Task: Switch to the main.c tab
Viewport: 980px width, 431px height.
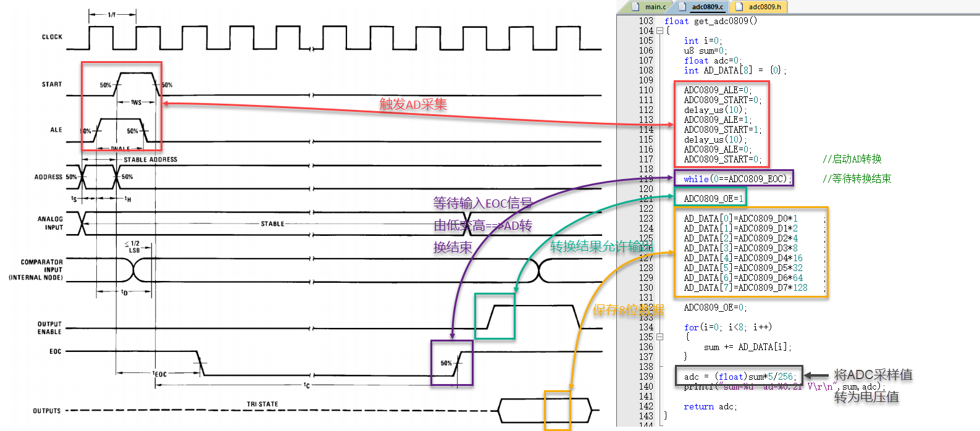Action: click(655, 7)
